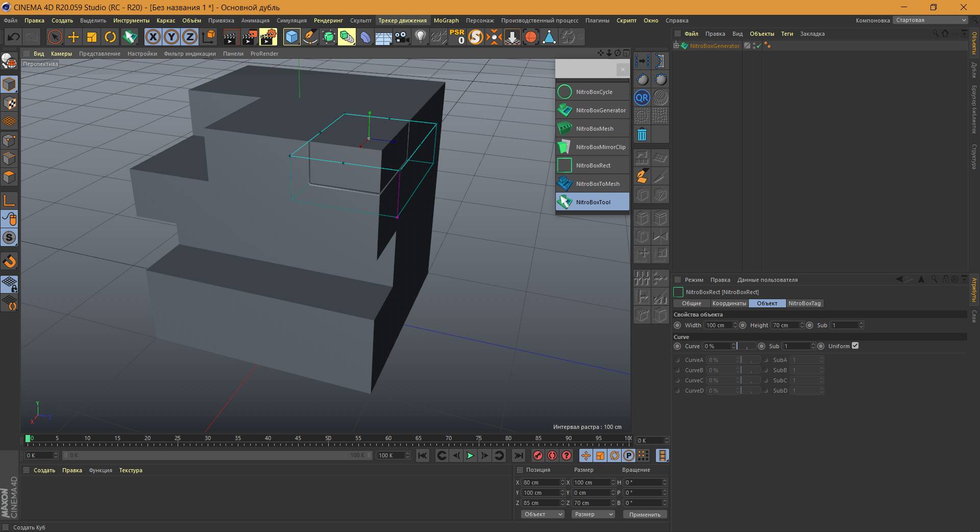Toggle Y axis lock
The height and width of the screenshot is (532, 980).
[x=171, y=37]
